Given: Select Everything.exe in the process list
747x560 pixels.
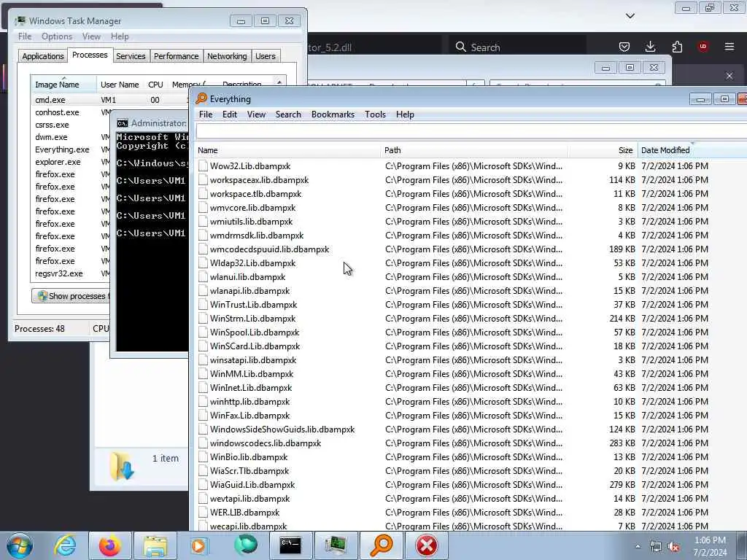Looking at the screenshot, I should coord(62,149).
